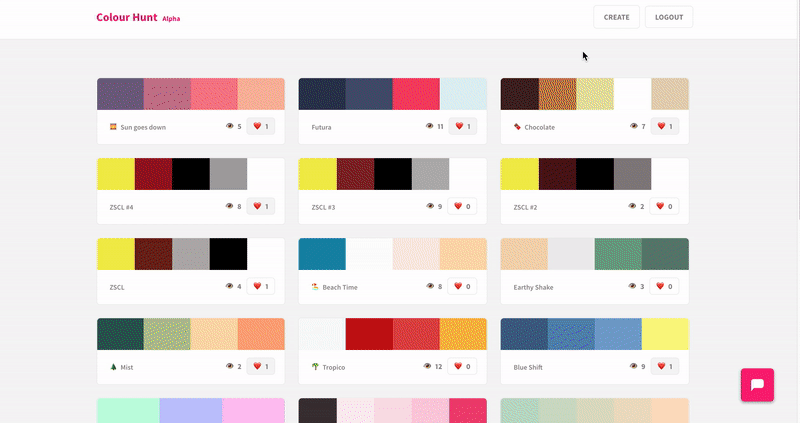Go to Colour Hunt home logo

point(127,17)
